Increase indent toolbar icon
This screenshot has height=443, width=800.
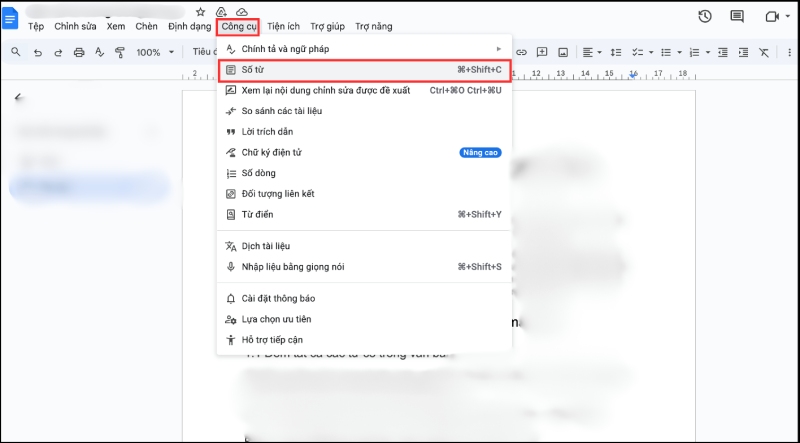click(743, 52)
